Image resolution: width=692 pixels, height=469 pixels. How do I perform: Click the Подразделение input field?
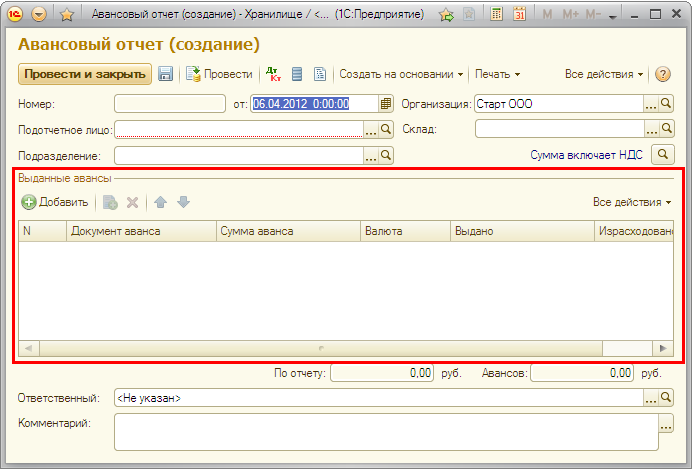pyautogui.click(x=239, y=155)
